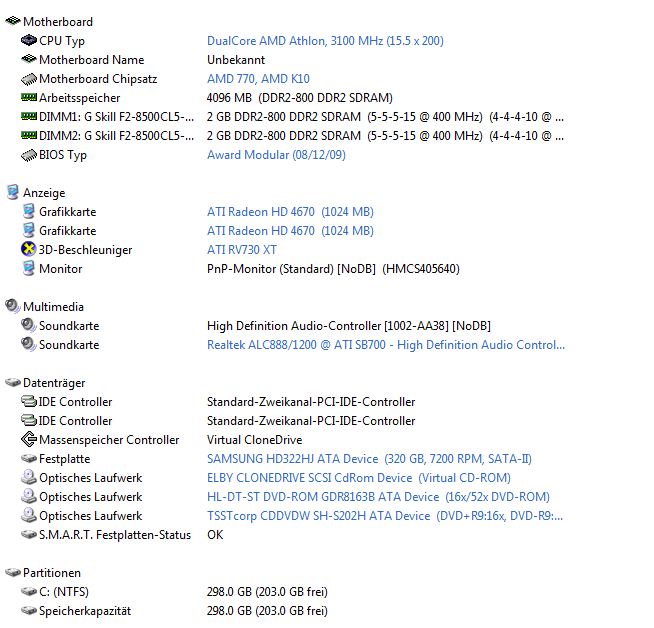Select the 3D-Beschleuniger DirectX icon

28,249
